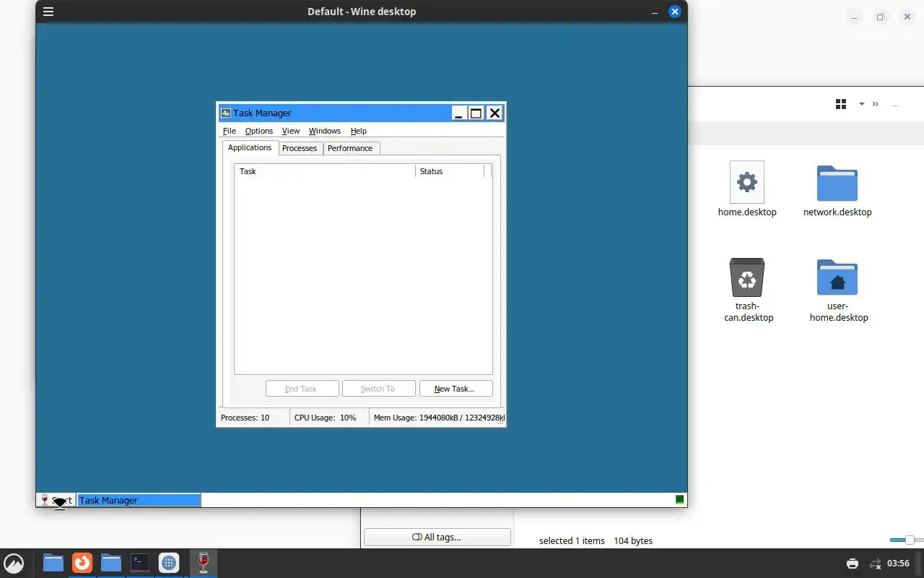Click the Mem Usage status bar entry
Viewport: 924px width, 578px height.
tap(438, 418)
